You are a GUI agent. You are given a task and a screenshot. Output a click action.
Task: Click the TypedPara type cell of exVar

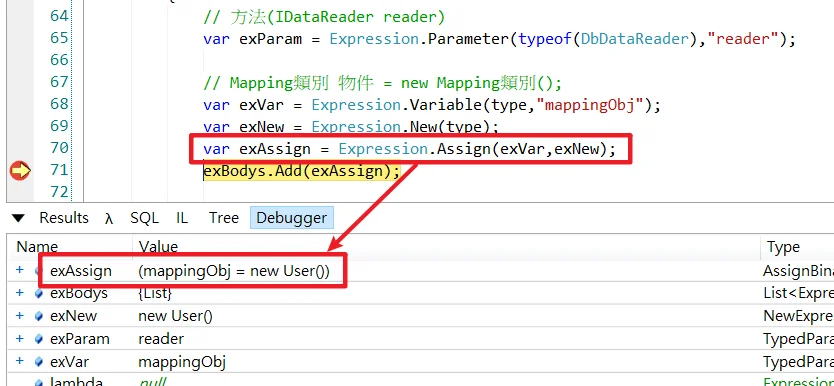pyautogui.click(x=798, y=362)
